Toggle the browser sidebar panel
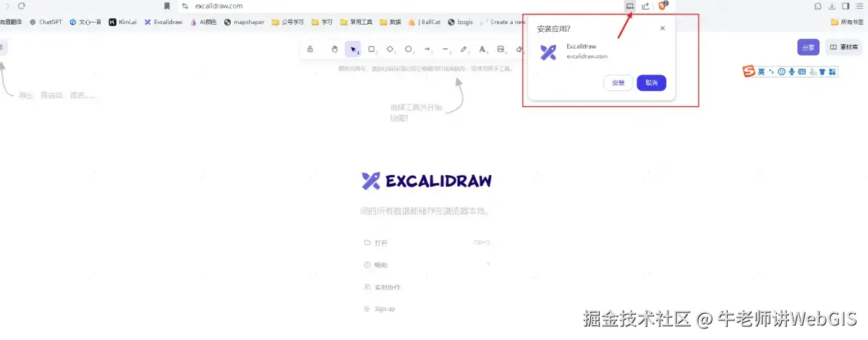Viewport: 868px width, 340px height. [846, 6]
